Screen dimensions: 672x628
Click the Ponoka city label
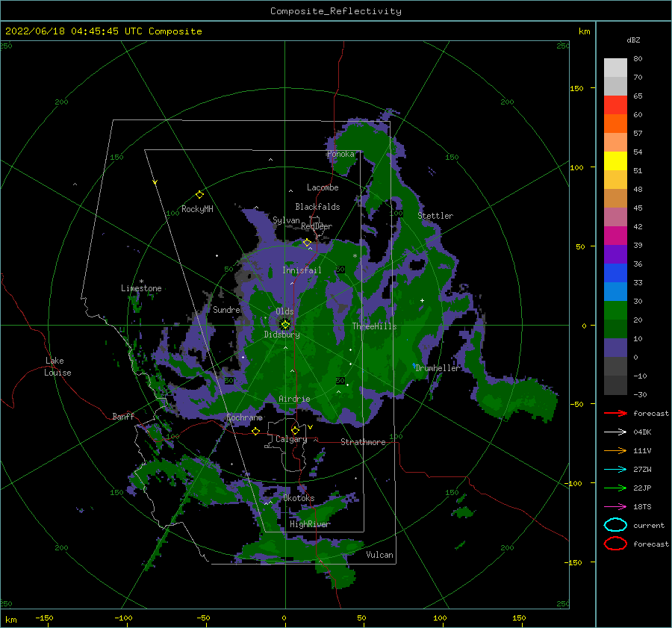click(340, 154)
